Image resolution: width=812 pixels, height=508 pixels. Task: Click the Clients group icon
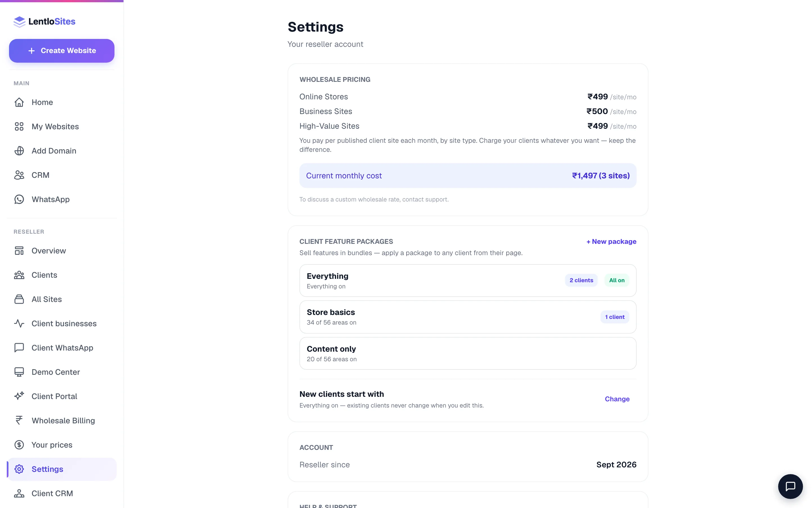tap(19, 275)
